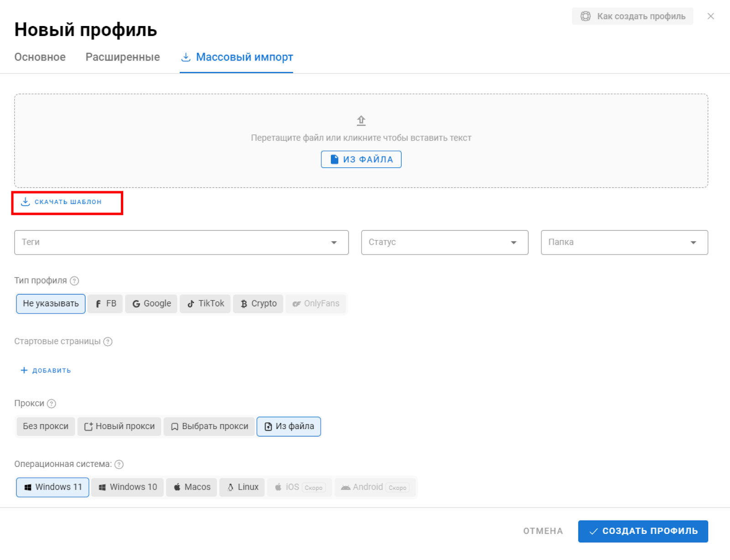Open the Теги dropdown
730x560 pixels.
[181, 242]
